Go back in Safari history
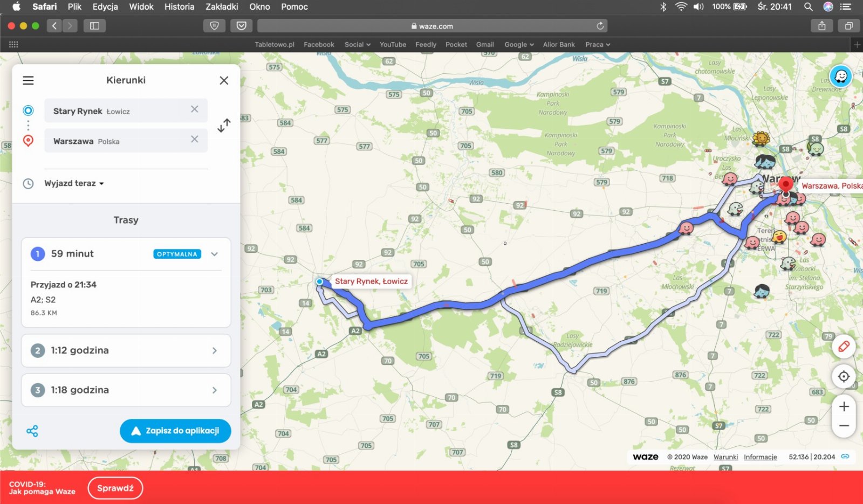Screen dimensions: 863x504 [x=54, y=25]
